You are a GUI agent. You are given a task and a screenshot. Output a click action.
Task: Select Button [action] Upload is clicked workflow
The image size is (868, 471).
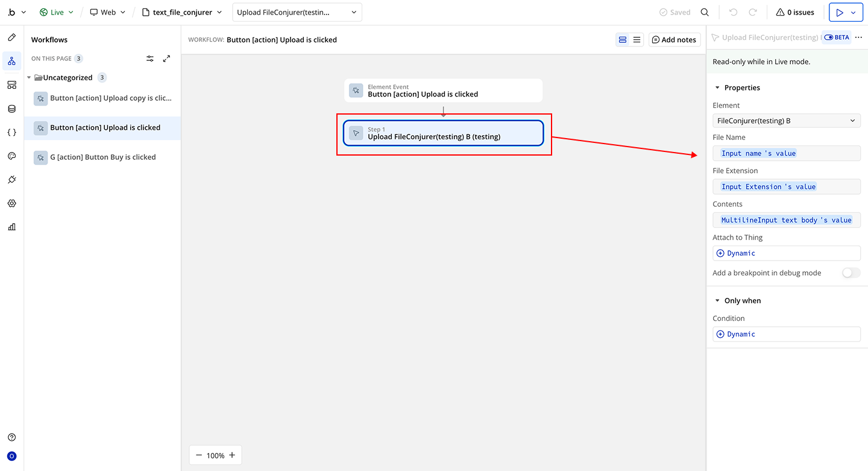[x=102, y=128]
